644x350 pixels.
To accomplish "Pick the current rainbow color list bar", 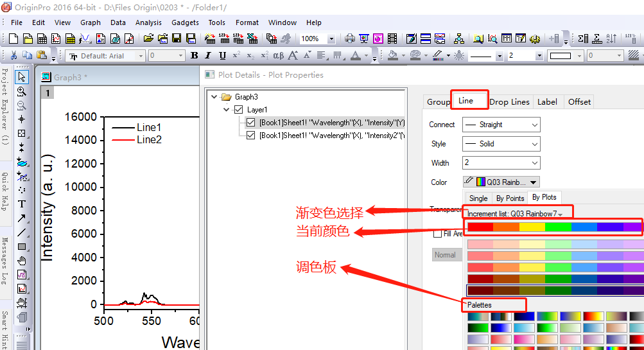I will [555, 227].
